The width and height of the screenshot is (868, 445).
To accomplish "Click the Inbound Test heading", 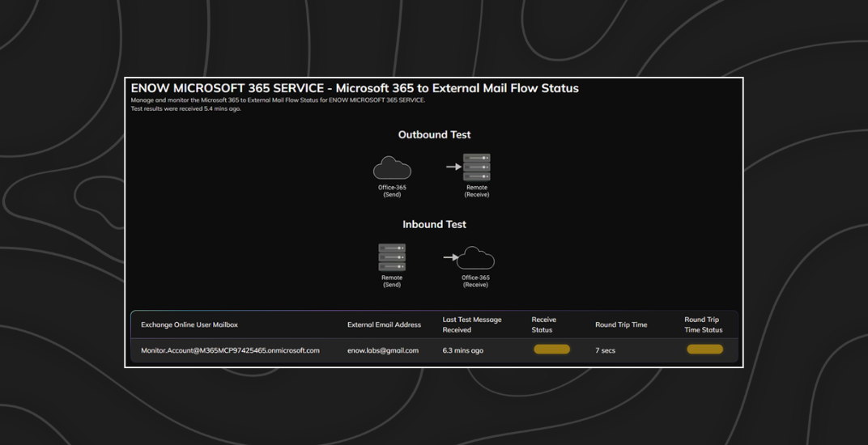I will pyautogui.click(x=434, y=224).
